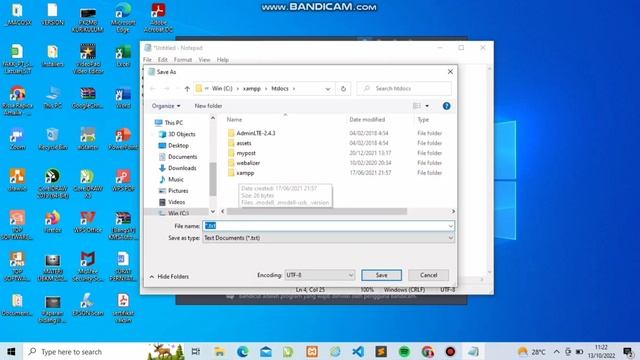Open Sublime Text from the taskbar
The width and height of the screenshot is (640, 360).
381,351
